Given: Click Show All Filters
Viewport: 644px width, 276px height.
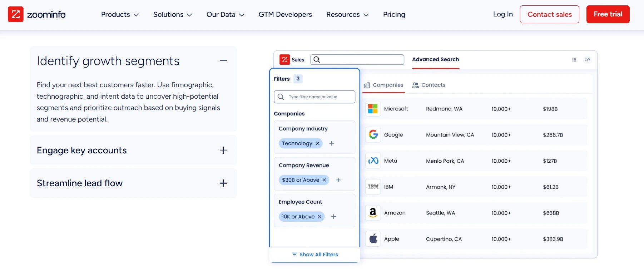Looking at the screenshot, I should (315, 255).
